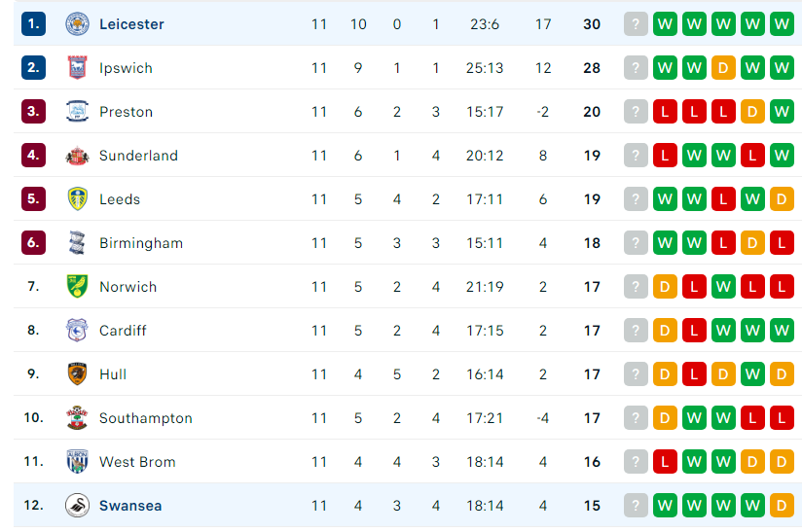Click Swansea's upcoming match question mark badge

pos(636,506)
